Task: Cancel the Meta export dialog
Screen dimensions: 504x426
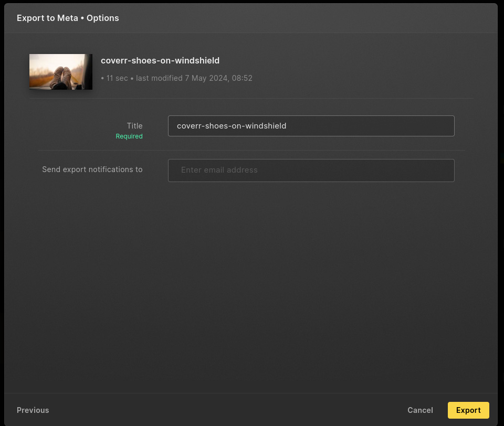Action: (x=420, y=410)
